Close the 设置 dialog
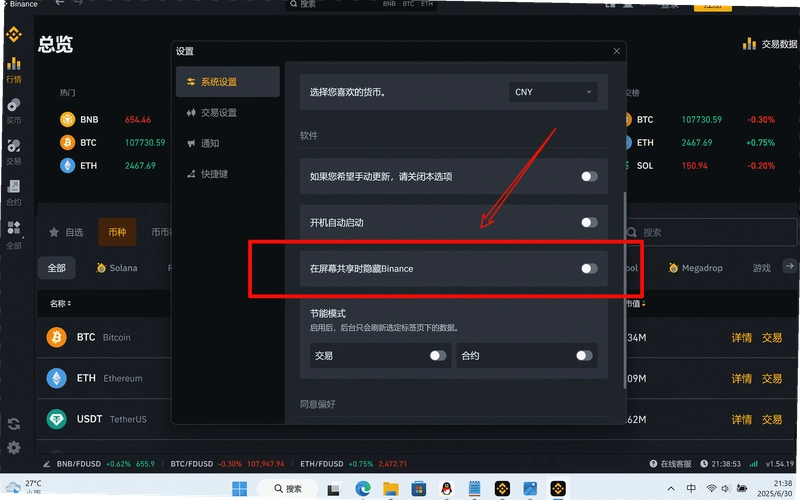 click(x=616, y=51)
